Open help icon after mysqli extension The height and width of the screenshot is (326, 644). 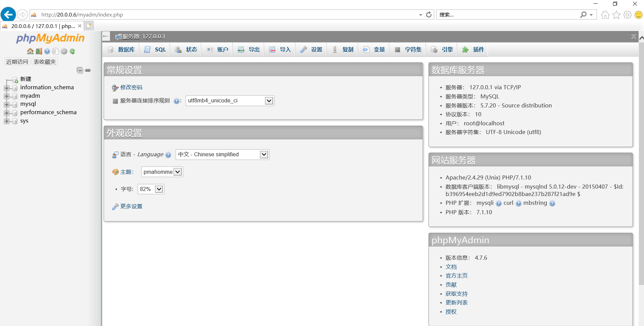(x=499, y=203)
